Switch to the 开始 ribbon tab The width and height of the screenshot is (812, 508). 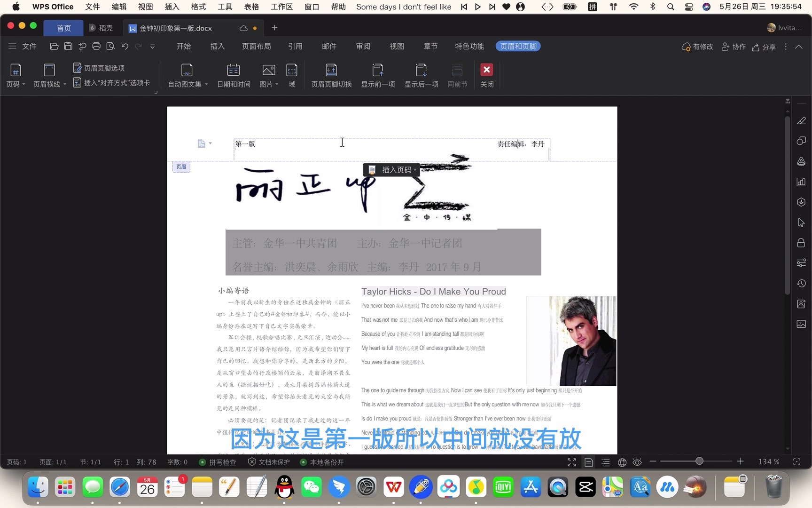(184, 46)
